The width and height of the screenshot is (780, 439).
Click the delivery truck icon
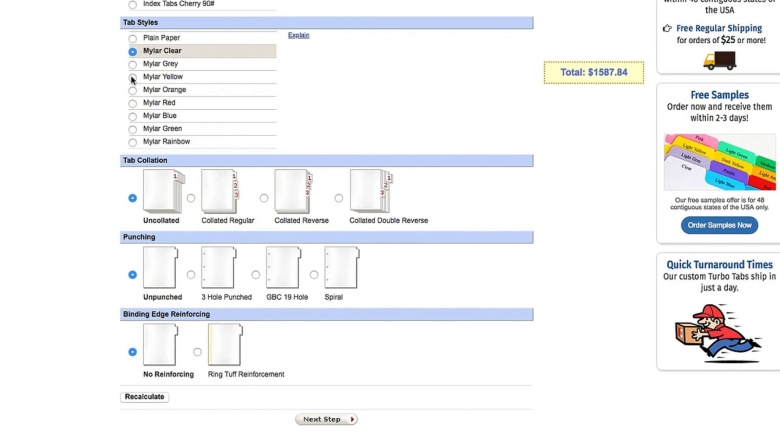coord(719,61)
